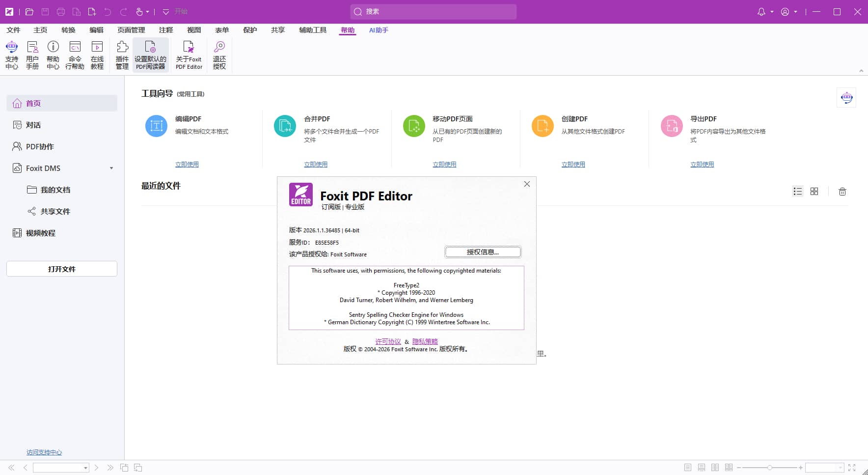Open Plugin Management (插件管理)
Image resolution: width=868 pixels, height=475 pixels.
tap(122, 55)
